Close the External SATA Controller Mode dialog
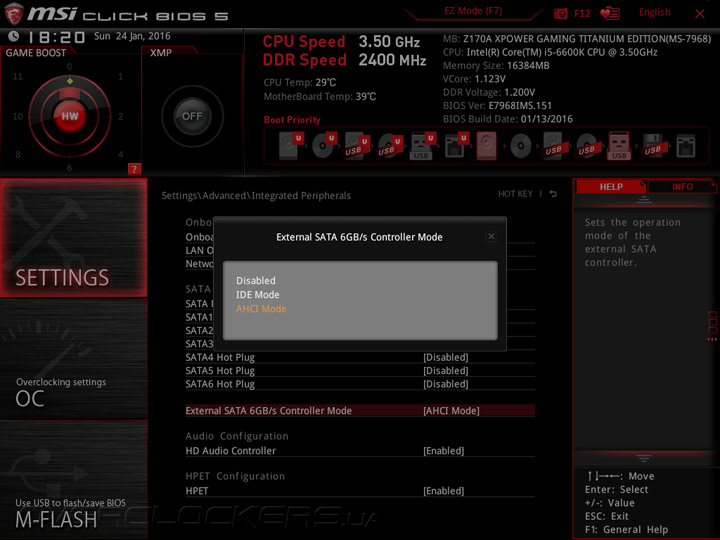Viewport: 720px width, 540px height. pos(491,236)
